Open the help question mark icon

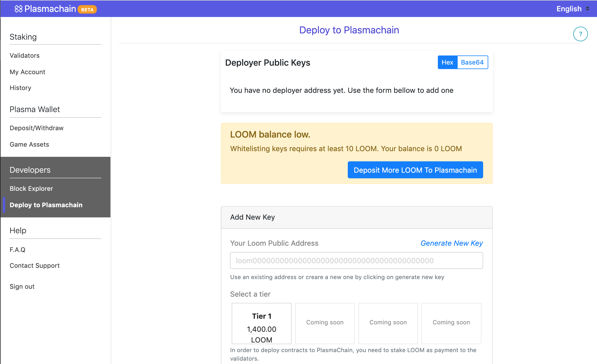pos(580,34)
